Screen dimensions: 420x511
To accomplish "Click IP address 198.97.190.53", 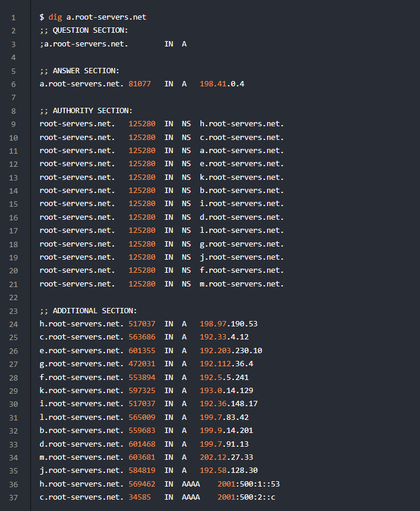I will coord(228,323).
